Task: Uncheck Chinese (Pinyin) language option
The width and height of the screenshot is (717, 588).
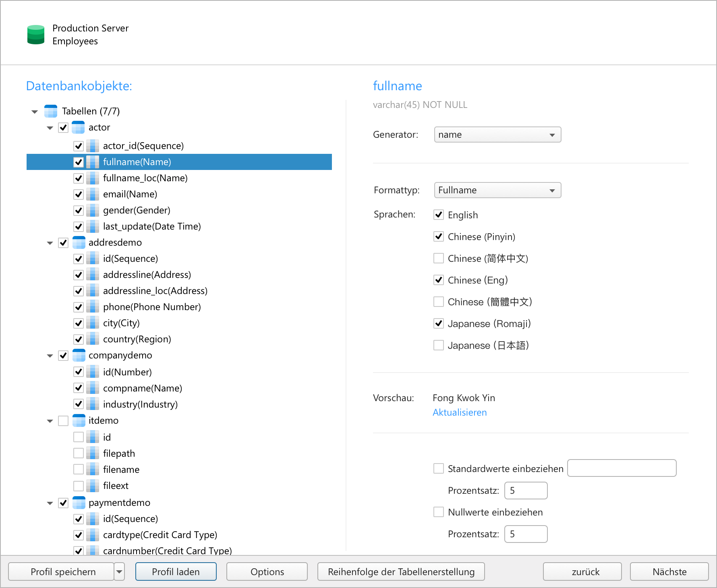Action: pyautogui.click(x=439, y=236)
